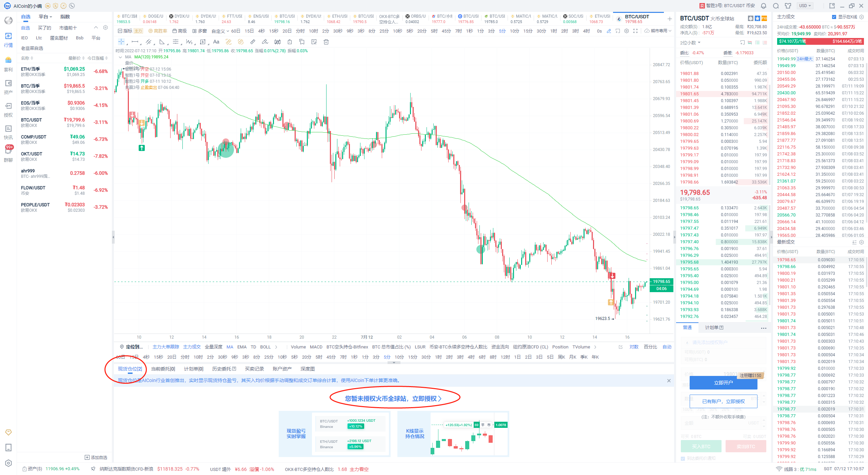Select the parallel channel drawing tool
Screen dimensions: 868x475
coord(148,42)
